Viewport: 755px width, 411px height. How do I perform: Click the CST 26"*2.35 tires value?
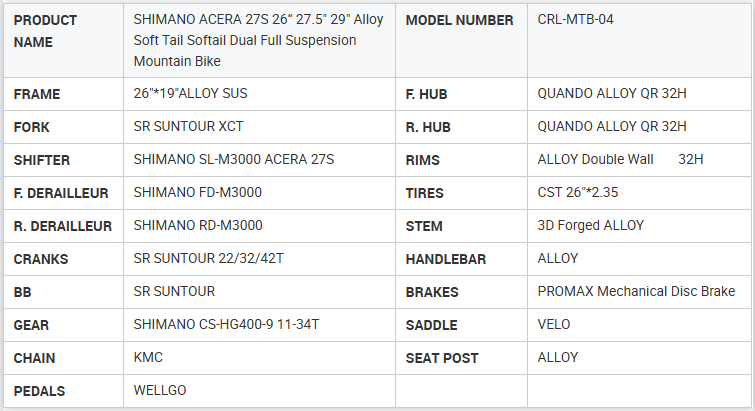pos(579,193)
